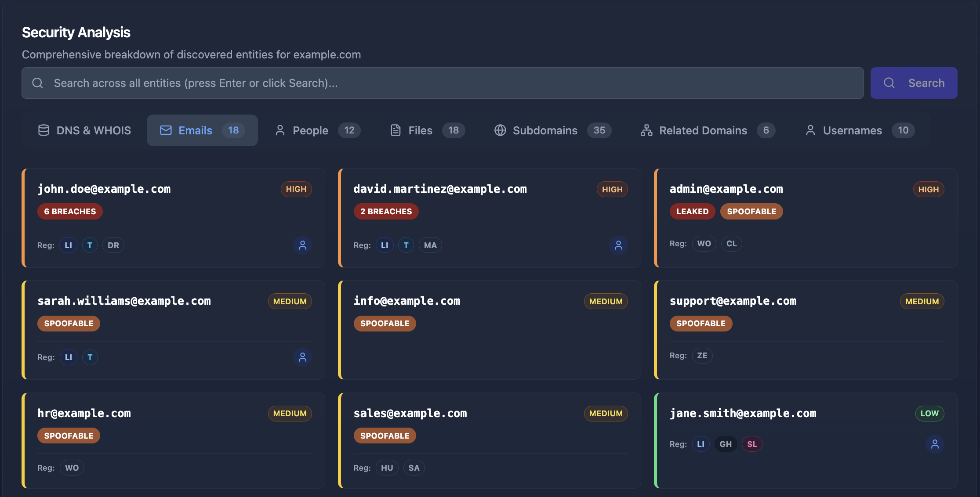Click the Search button

coord(914,83)
